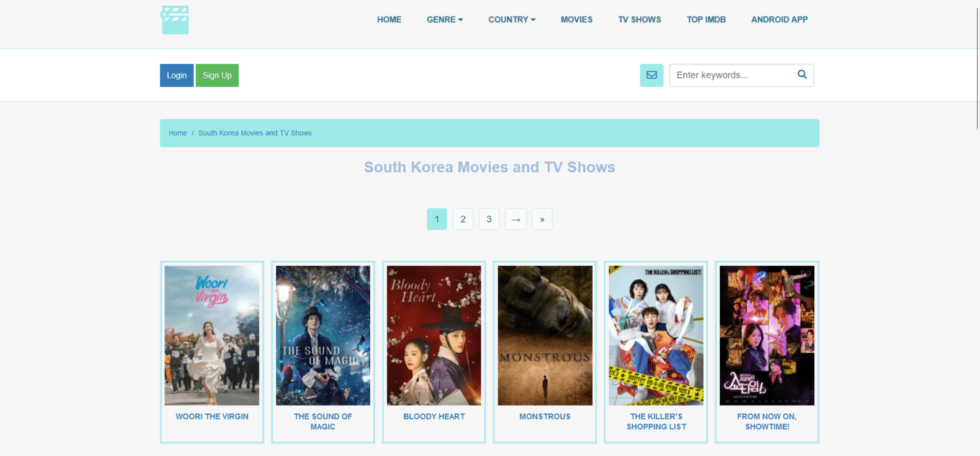Click the Login button
Screen dimensions: 980x456
point(177,75)
